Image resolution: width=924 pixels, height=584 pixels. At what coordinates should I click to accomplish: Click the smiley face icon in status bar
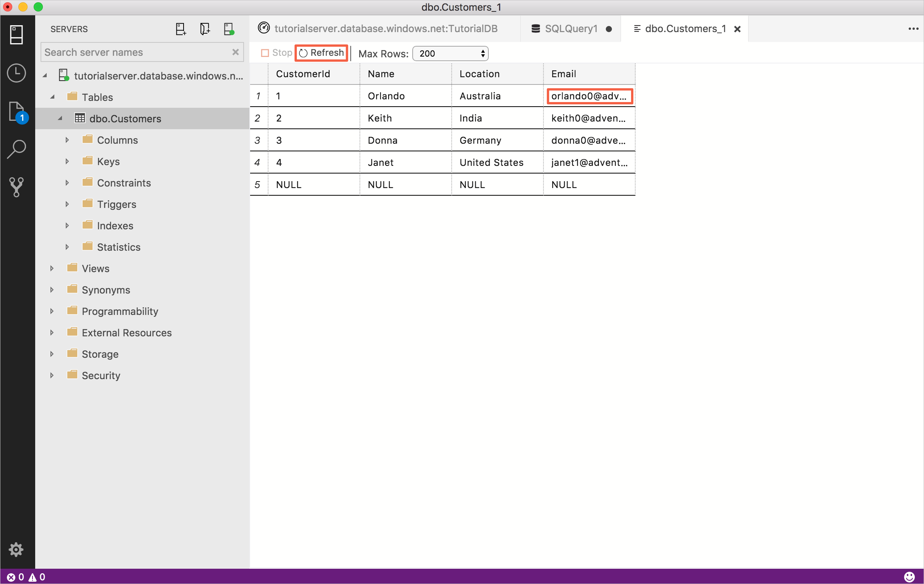pos(909,577)
